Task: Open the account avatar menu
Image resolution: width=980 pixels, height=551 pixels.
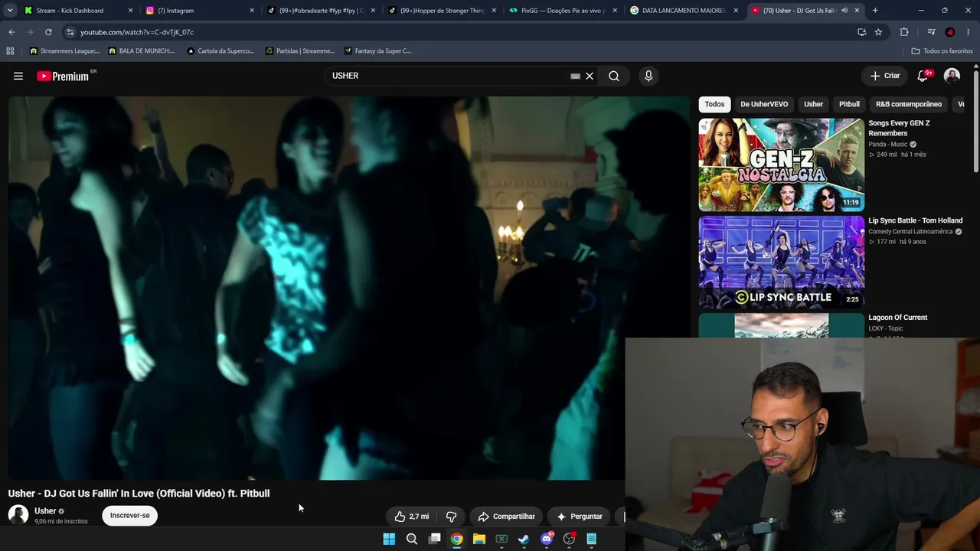Action: click(x=952, y=76)
